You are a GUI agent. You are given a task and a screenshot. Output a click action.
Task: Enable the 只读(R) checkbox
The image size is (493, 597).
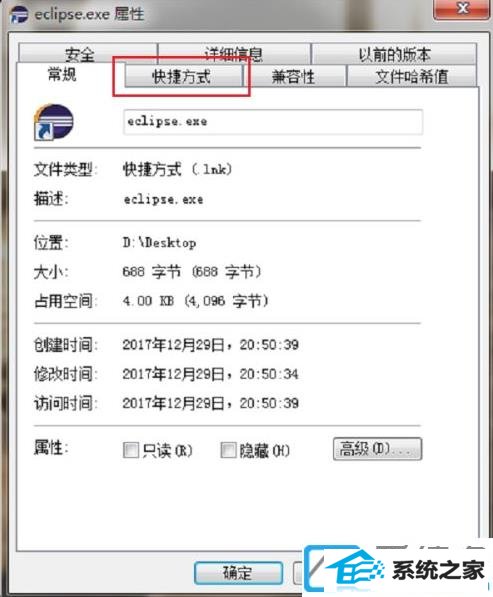pos(131,450)
